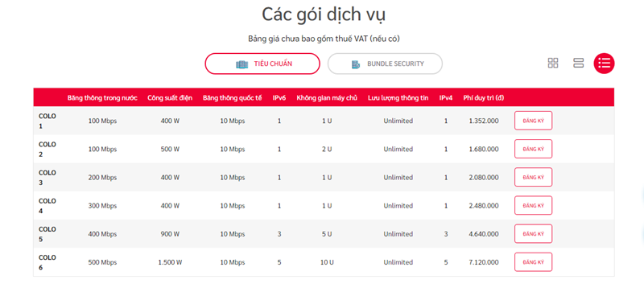The width and height of the screenshot is (644, 296).
Task: Click ĐĂNG KÝ for COLO 5
Action: pos(533,233)
